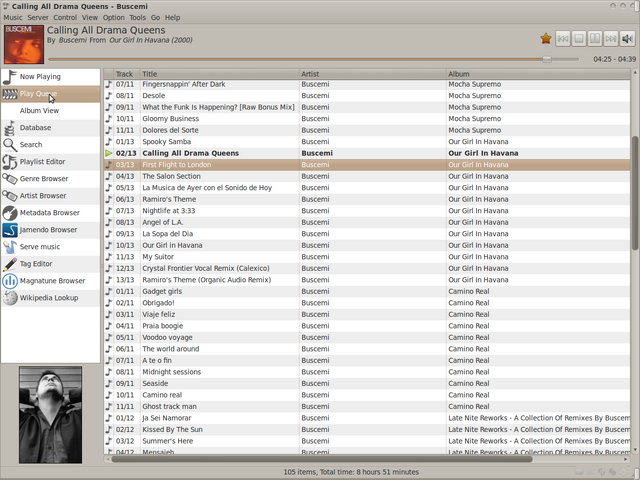
Task: Sort by Track column header
Action: click(x=127, y=74)
